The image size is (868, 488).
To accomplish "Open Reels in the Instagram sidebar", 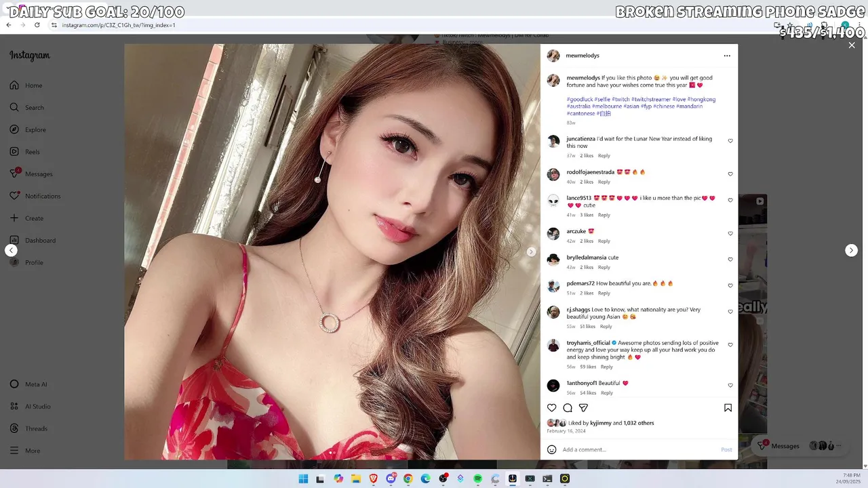I will (x=24, y=152).
